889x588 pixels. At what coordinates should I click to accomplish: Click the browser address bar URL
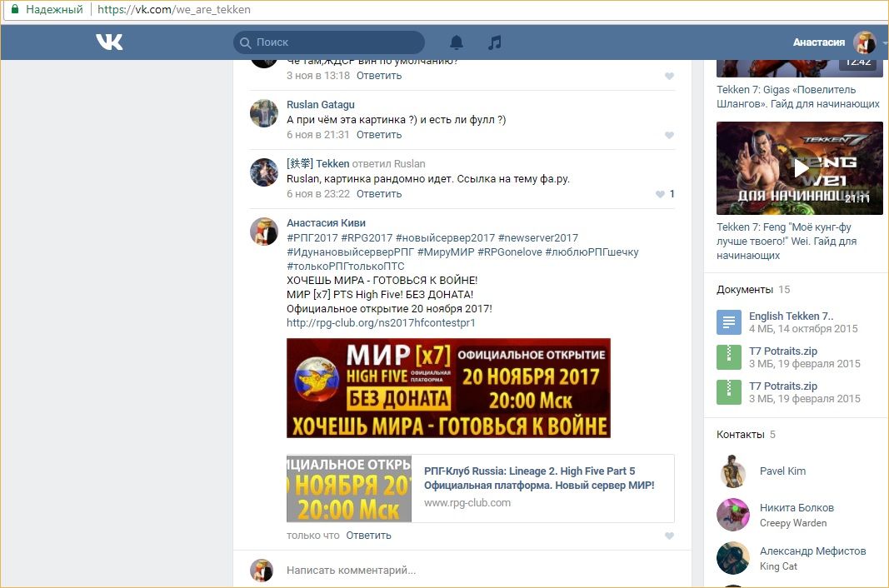173,10
